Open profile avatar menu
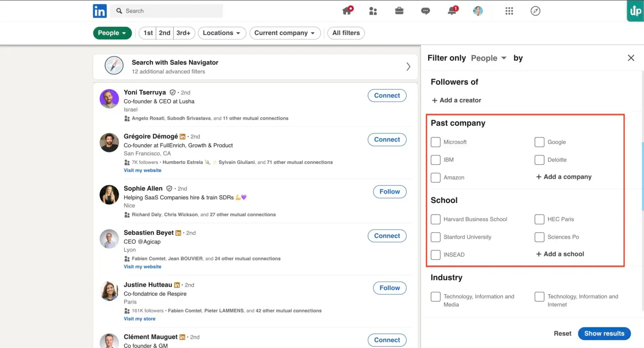 pos(478,11)
